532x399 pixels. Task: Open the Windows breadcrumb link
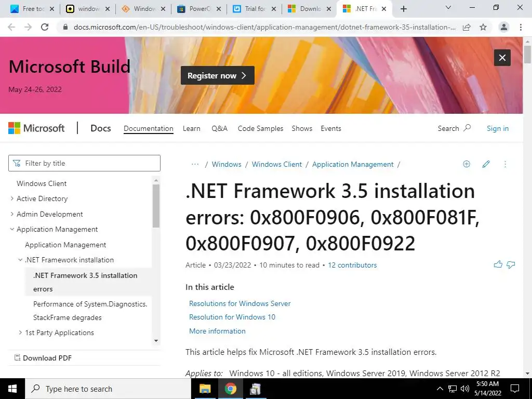point(227,164)
